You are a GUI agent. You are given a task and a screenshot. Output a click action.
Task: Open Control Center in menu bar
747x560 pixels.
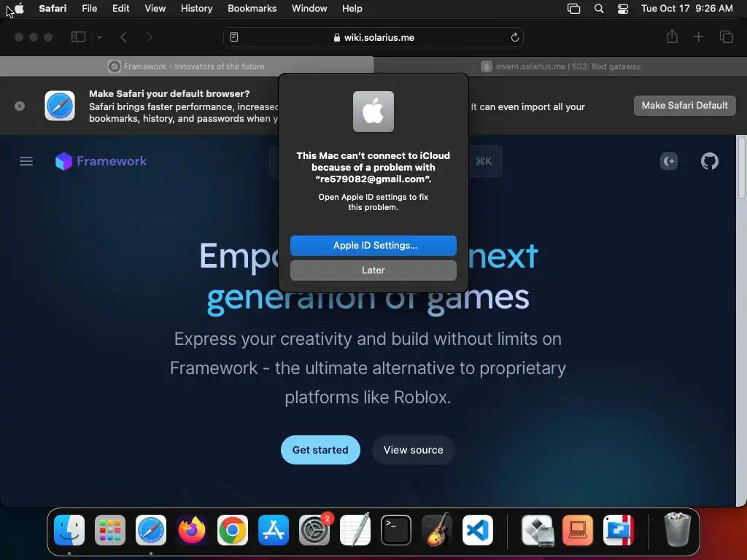pos(623,9)
